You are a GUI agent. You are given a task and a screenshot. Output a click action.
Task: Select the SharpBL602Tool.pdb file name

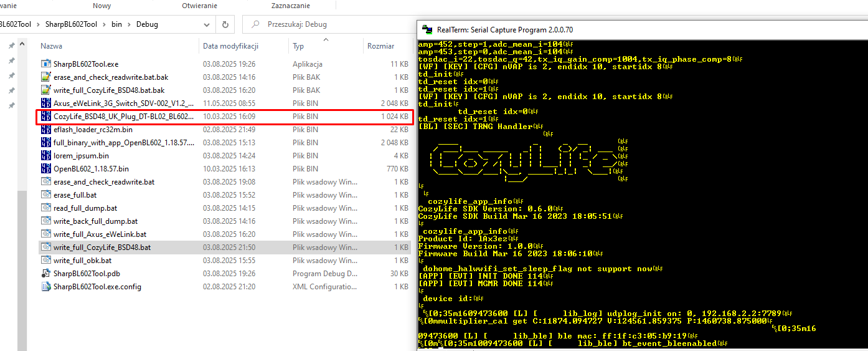click(87, 273)
